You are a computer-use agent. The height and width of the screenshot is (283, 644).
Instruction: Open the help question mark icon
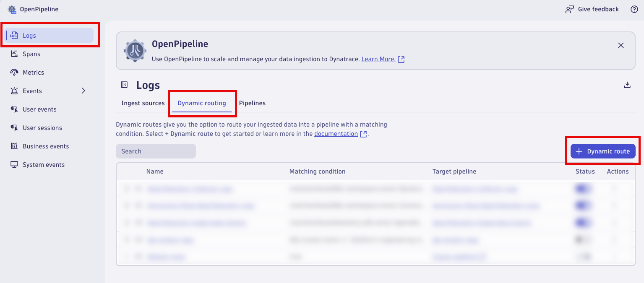pos(634,9)
